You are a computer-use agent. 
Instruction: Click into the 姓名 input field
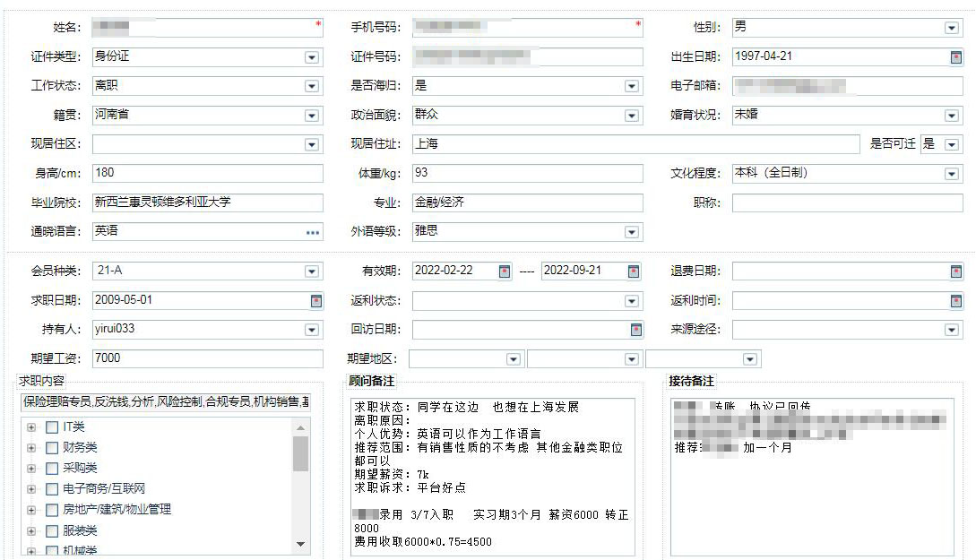[207, 28]
